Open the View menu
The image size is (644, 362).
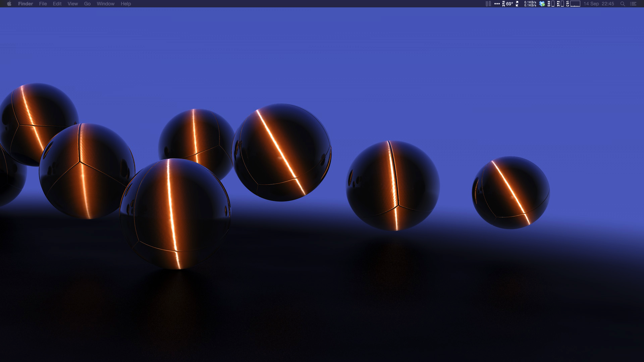tap(72, 4)
